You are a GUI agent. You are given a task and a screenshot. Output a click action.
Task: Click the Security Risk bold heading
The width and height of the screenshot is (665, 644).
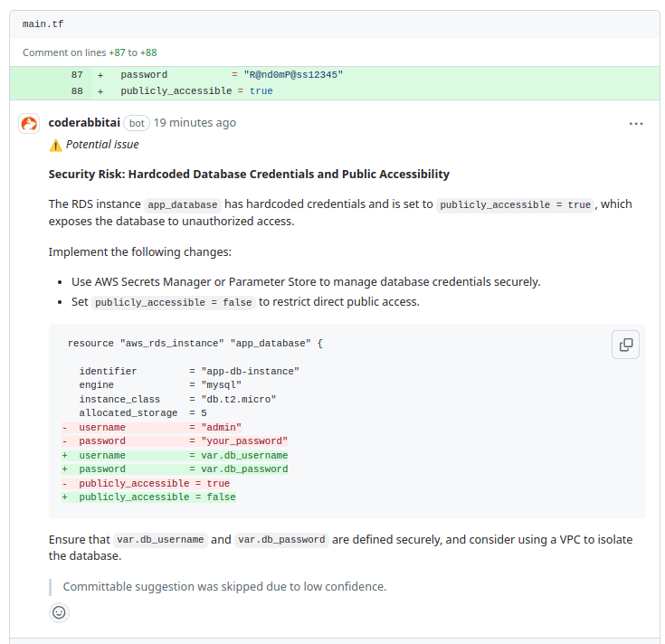pyautogui.click(x=249, y=174)
